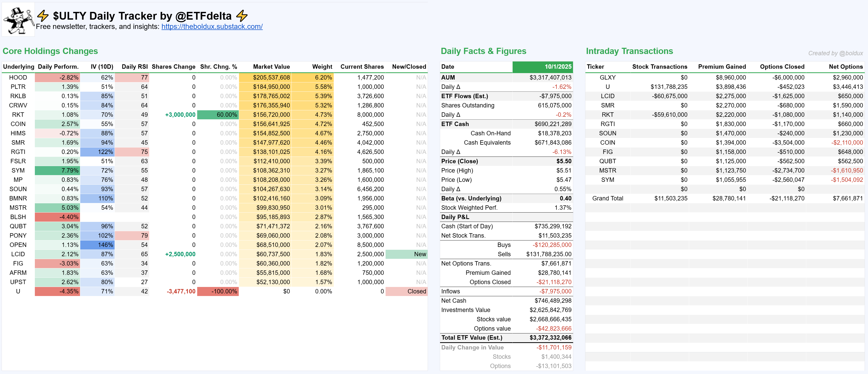Click the Premium Gained column header
This screenshot has width=868, height=374.
(x=722, y=67)
